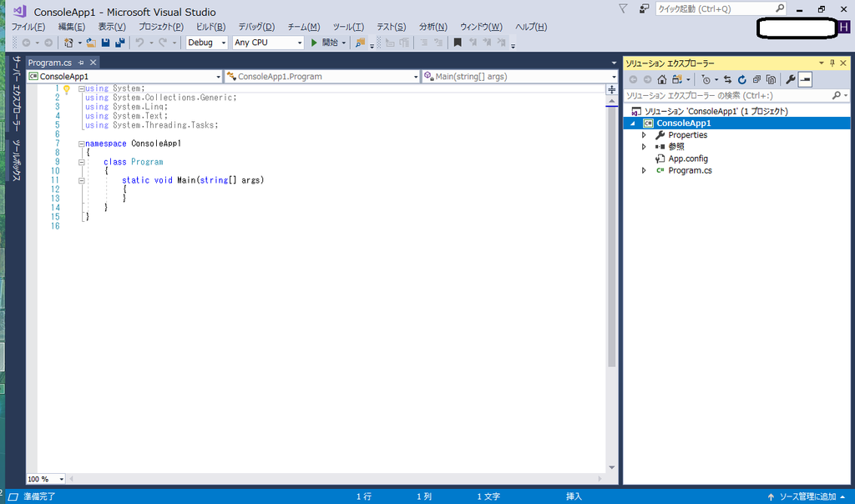Viewport: 855px width, 504px height.
Task: Open the 編集(E) menu
Action: 72,27
